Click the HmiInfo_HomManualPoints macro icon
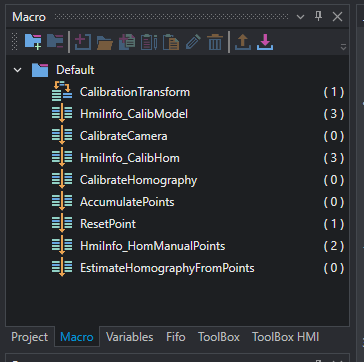Image resolution: width=364 pixels, height=362 pixels. click(x=62, y=245)
